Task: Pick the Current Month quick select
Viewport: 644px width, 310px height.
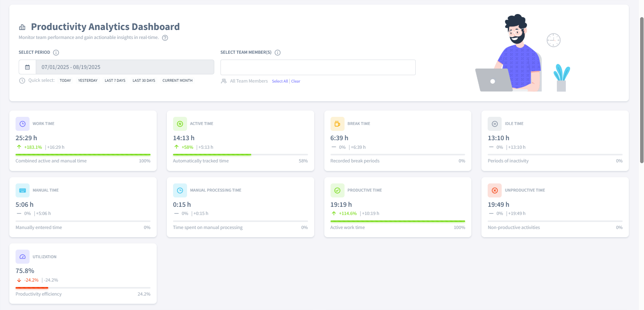Action: (177, 81)
